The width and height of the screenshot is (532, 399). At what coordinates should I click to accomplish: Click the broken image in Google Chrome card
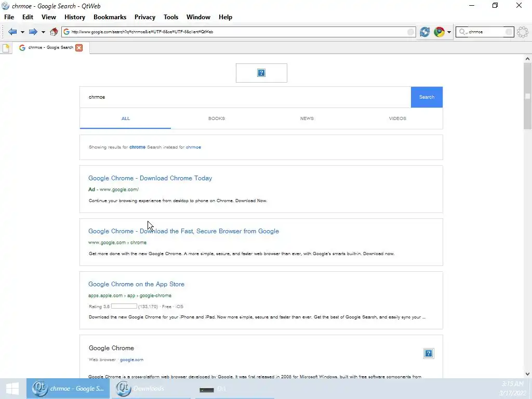[x=429, y=353]
